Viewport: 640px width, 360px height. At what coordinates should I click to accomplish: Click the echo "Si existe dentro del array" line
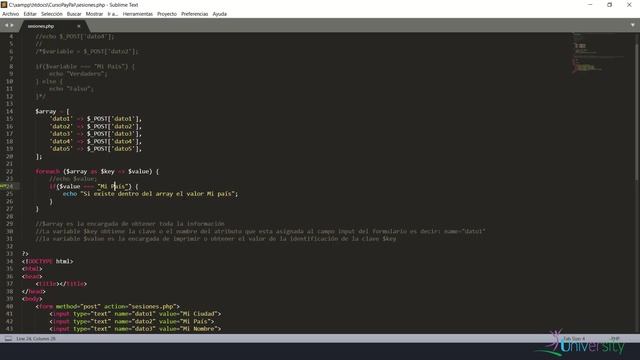(x=150, y=194)
